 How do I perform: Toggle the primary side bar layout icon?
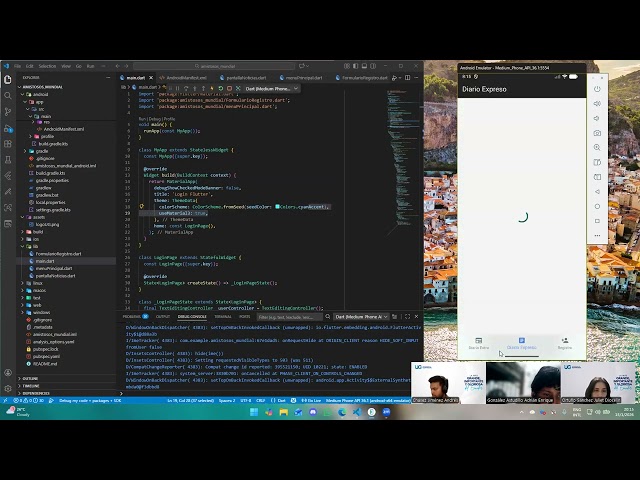click(x=356, y=66)
